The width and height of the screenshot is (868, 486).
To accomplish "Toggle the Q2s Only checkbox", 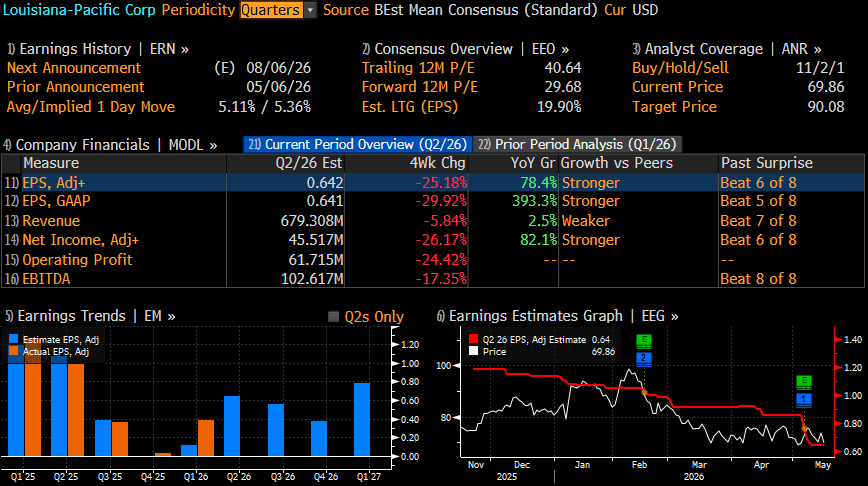I will [333, 317].
